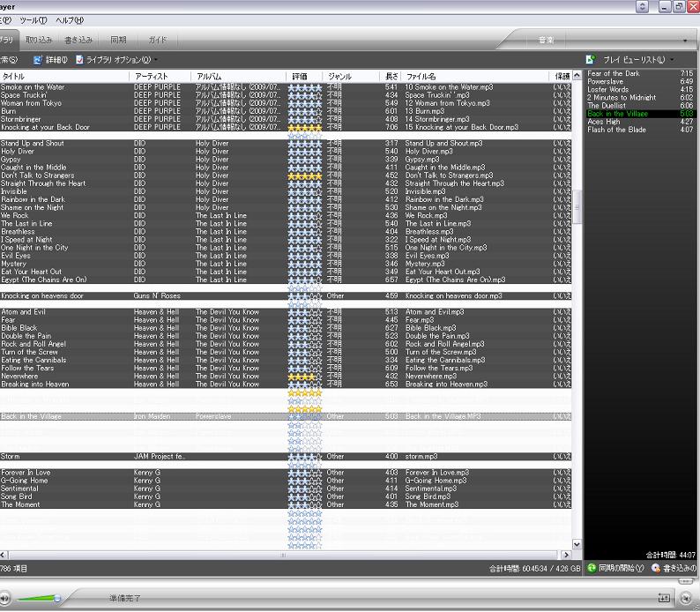Expand the library category dropdown arrow near 音楽
Viewport: 700px width, 612px height.
(685, 41)
